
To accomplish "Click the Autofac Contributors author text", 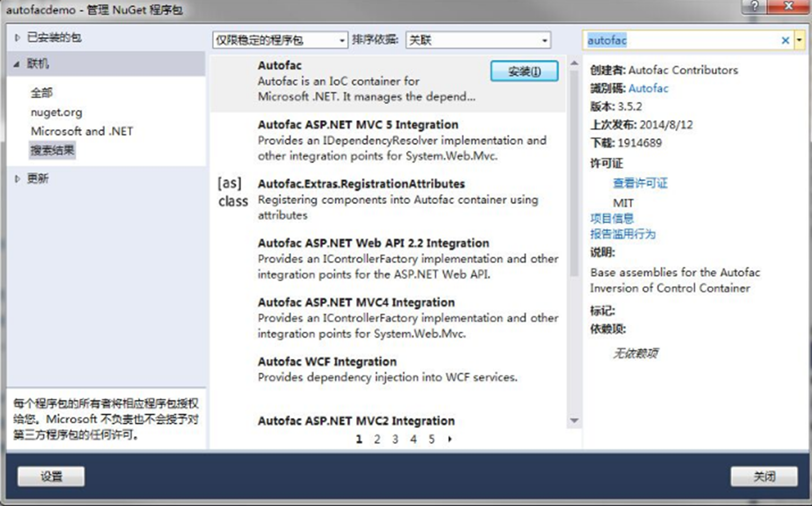I will [x=683, y=70].
